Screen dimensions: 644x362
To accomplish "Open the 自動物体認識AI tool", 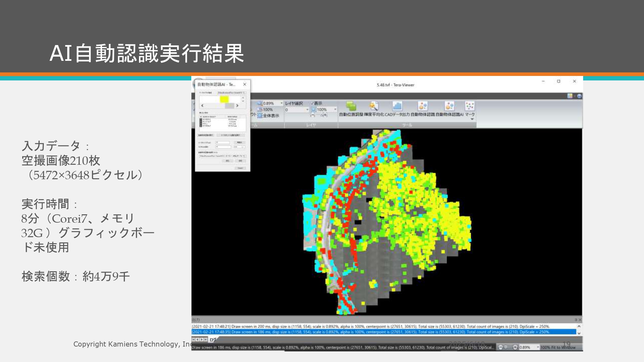I will click(449, 107).
